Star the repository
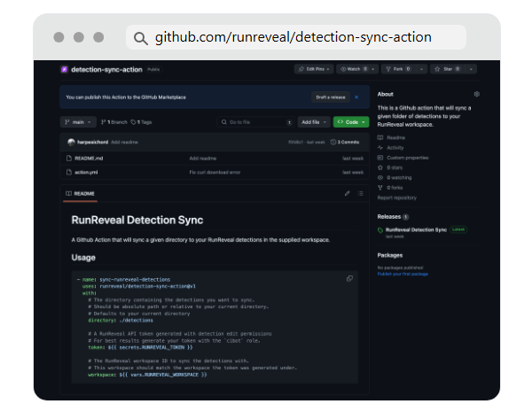This screenshot has height=419, width=532. coord(447,69)
